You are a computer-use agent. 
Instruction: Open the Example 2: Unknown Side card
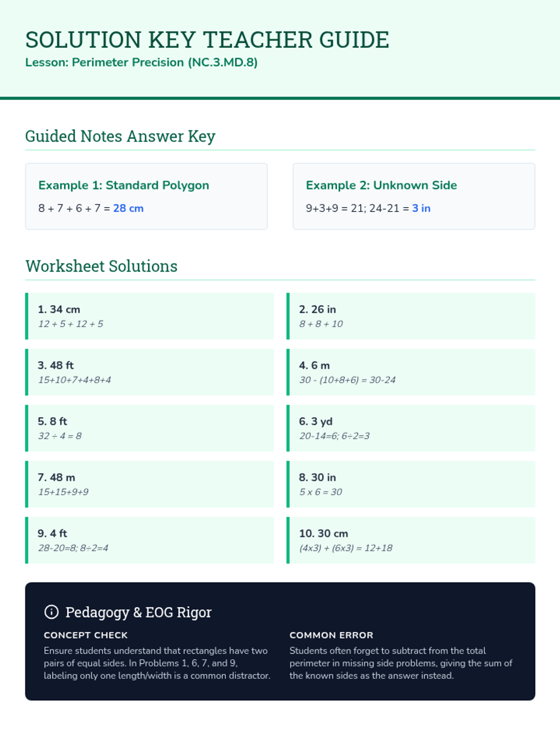click(413, 196)
